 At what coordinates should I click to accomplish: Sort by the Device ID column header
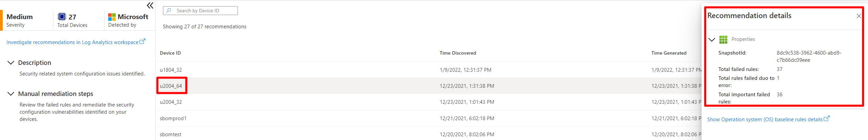click(x=170, y=53)
